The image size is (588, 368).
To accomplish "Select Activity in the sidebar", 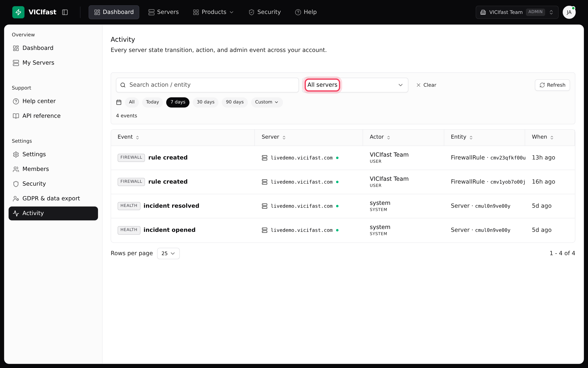I will (x=53, y=213).
